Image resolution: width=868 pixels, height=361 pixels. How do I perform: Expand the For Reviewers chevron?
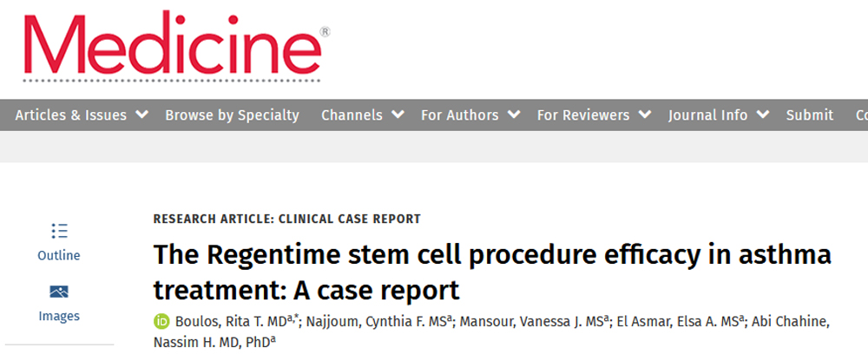click(645, 115)
